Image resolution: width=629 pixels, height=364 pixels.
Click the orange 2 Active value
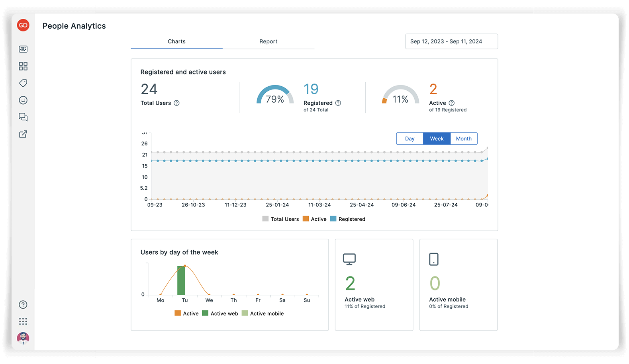[433, 89]
